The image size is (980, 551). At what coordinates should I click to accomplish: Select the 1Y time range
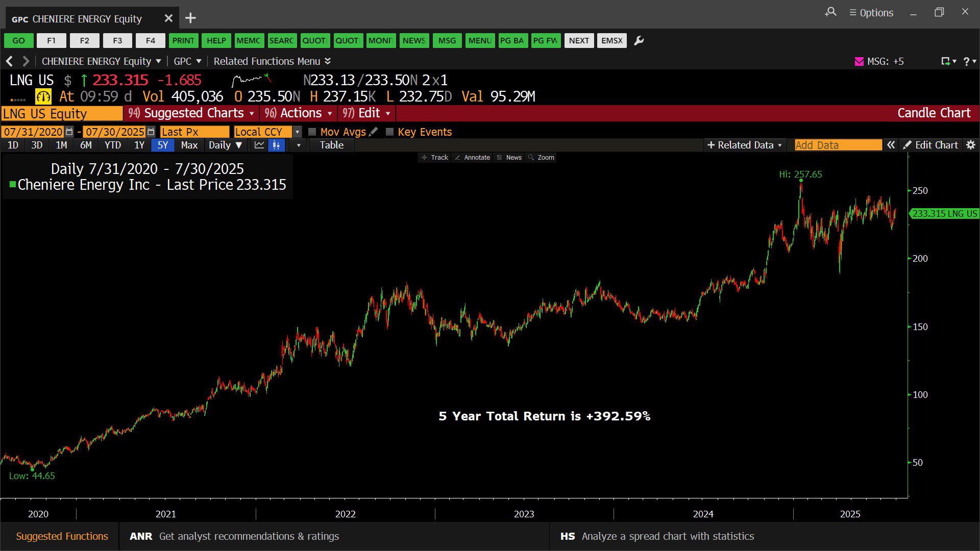(139, 145)
